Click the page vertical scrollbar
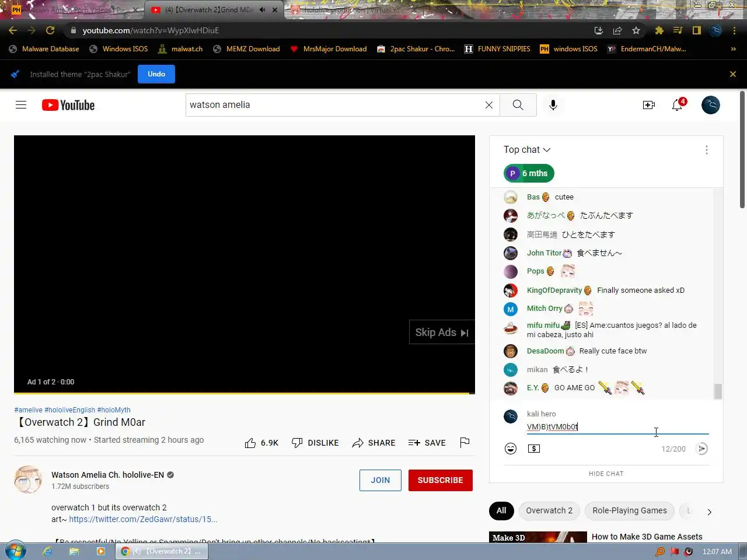747x560 pixels. [x=742, y=149]
